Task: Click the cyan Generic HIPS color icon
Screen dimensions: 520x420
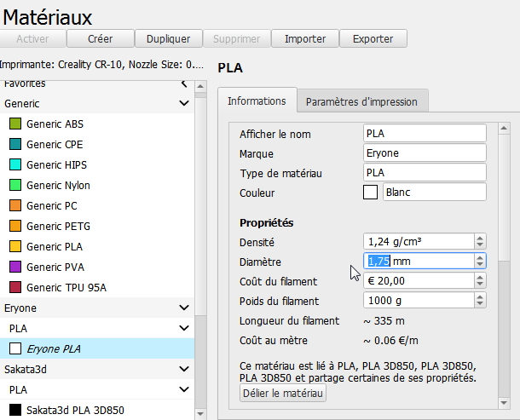Action: (14, 165)
